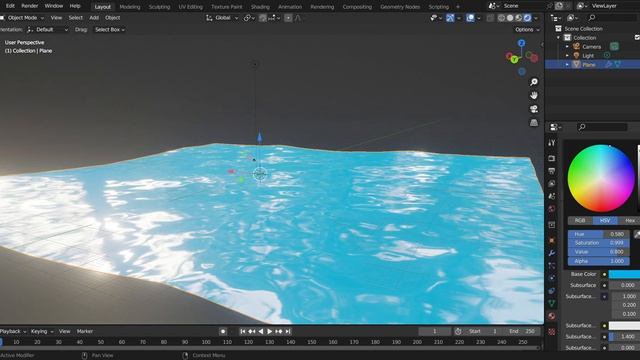Jump to the last frame

pyautogui.click(x=288, y=331)
